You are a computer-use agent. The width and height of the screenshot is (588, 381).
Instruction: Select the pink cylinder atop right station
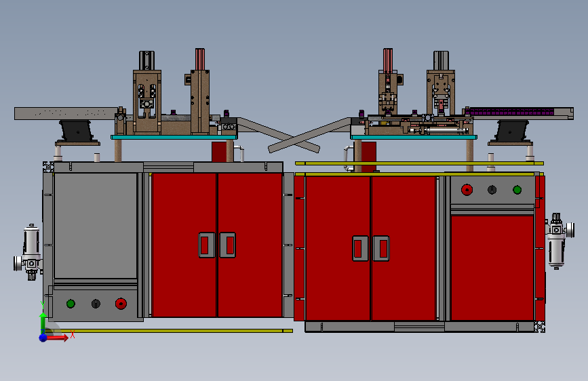pos(388,60)
